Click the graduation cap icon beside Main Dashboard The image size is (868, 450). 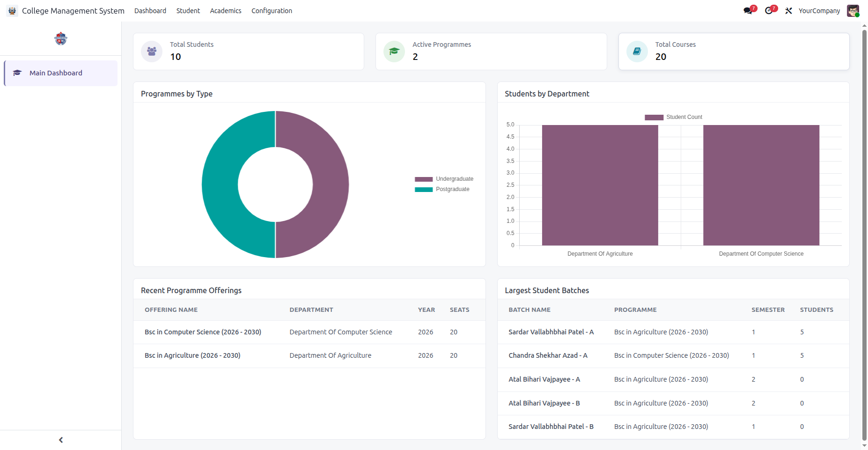pyautogui.click(x=17, y=73)
